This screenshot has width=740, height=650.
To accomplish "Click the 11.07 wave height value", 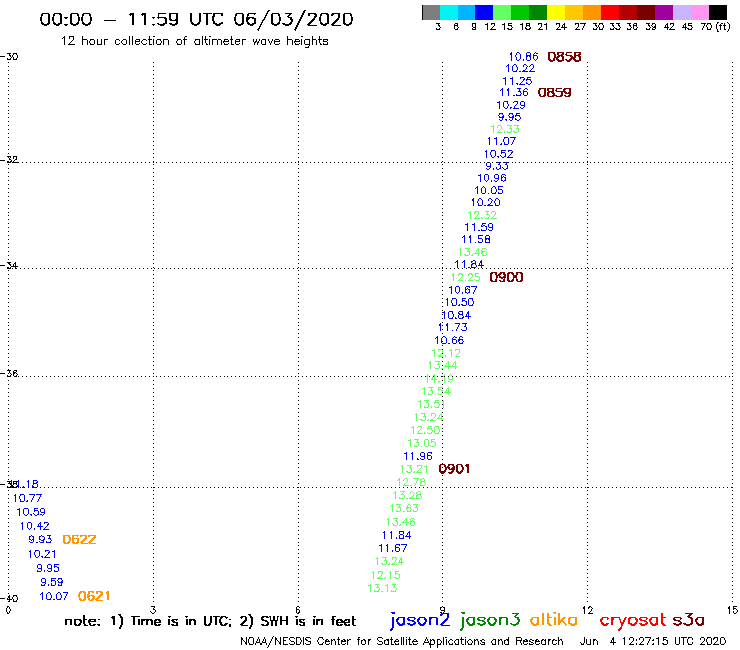I will point(502,141).
